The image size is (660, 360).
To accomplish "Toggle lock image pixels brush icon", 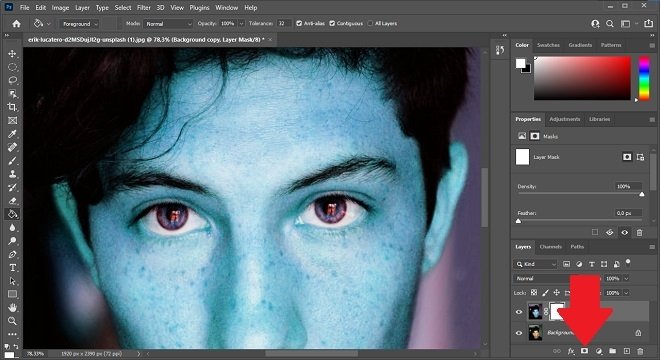I will [545, 292].
